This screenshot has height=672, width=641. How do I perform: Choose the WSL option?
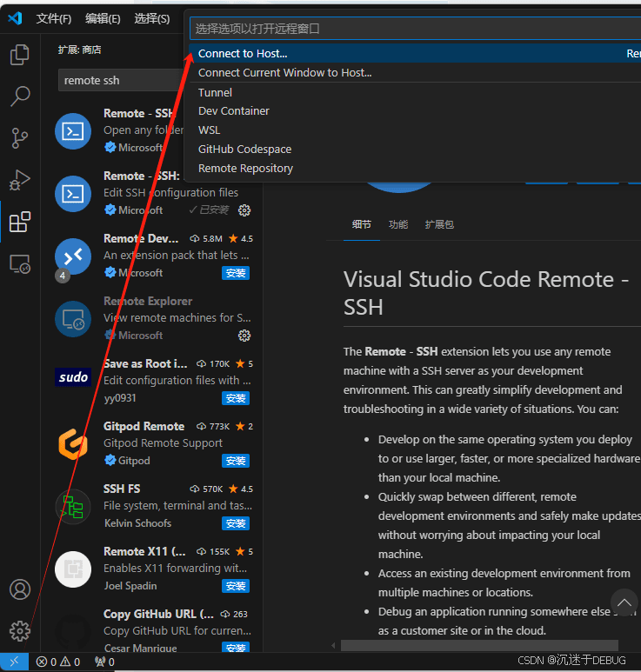click(415, 130)
